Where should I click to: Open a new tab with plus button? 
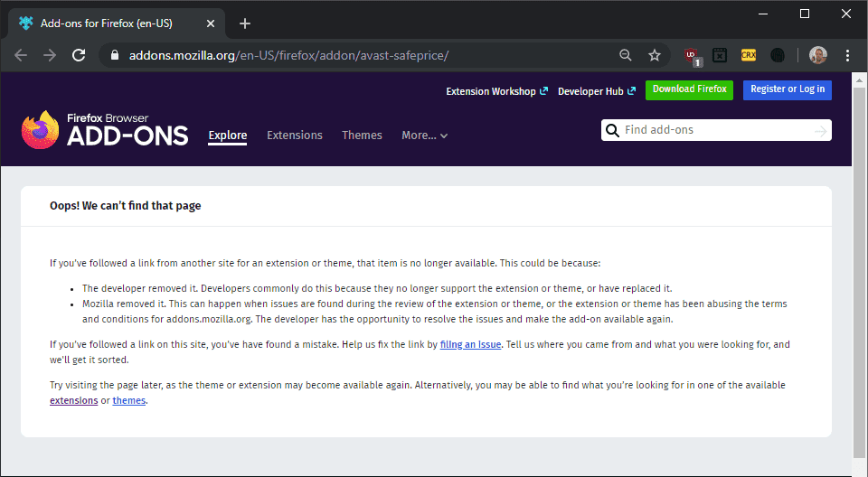245,23
